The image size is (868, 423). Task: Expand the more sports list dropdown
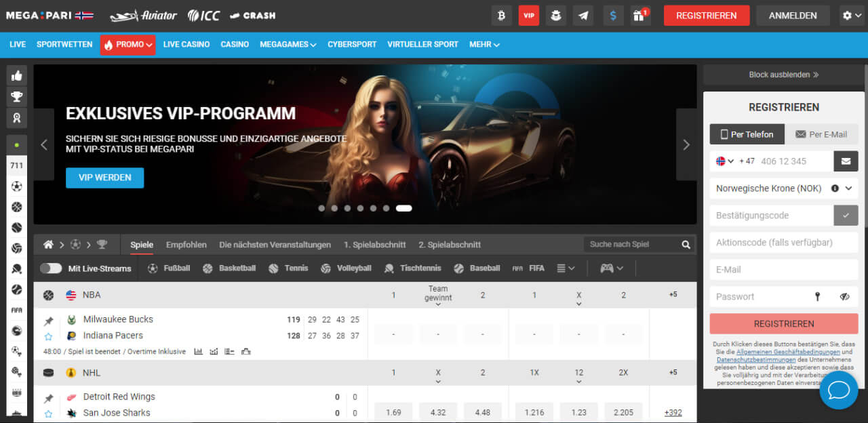point(566,268)
